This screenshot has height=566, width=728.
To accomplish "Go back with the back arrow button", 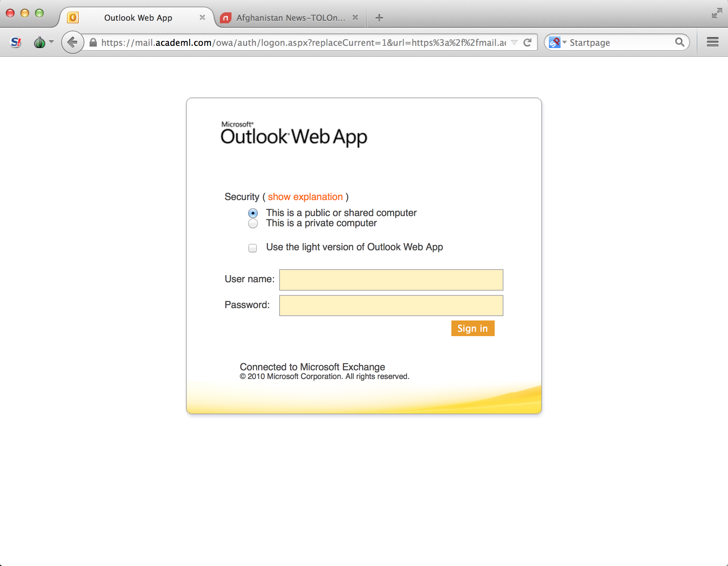I will (72, 43).
